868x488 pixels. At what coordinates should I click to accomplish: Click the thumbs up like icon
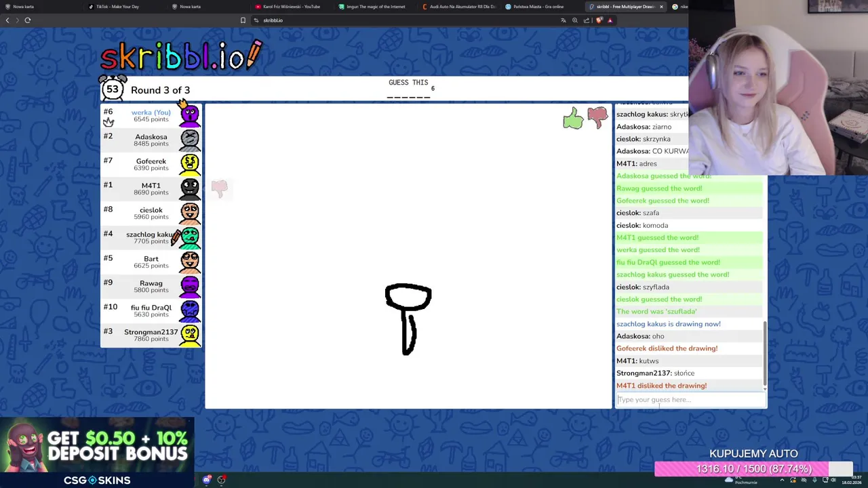pos(573,119)
